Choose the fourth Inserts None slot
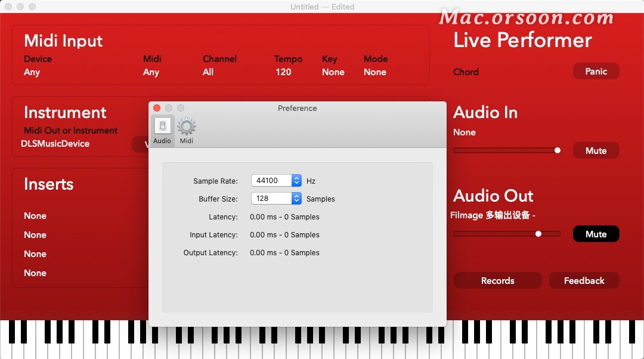 point(35,273)
